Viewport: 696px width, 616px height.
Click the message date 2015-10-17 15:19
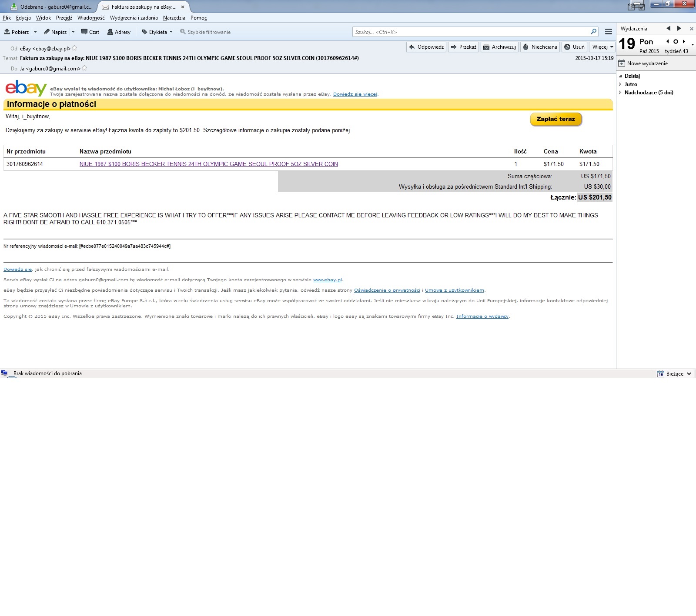click(x=594, y=58)
